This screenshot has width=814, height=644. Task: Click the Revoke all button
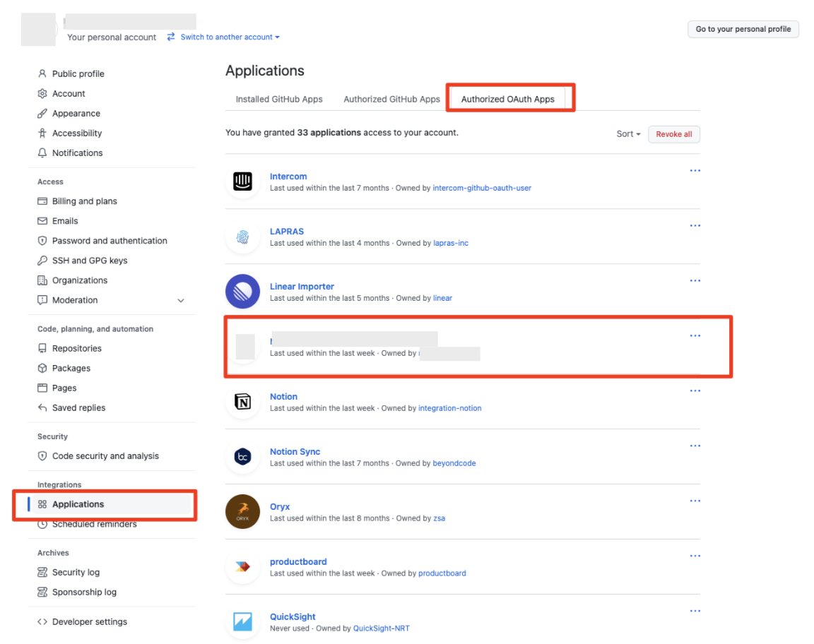(x=674, y=134)
